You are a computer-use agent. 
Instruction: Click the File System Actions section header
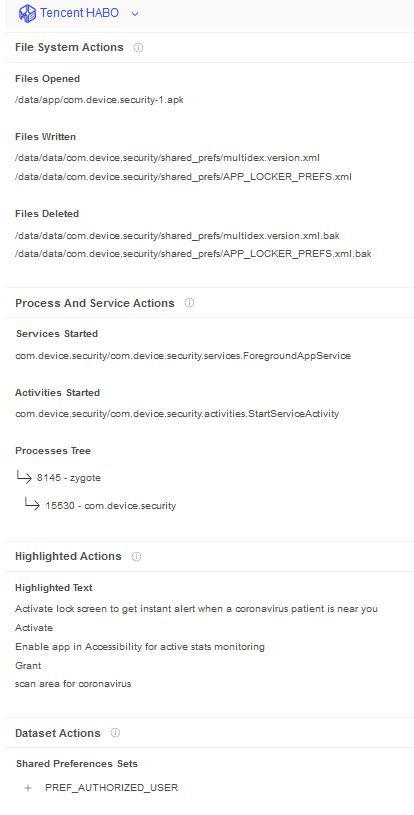(x=69, y=47)
